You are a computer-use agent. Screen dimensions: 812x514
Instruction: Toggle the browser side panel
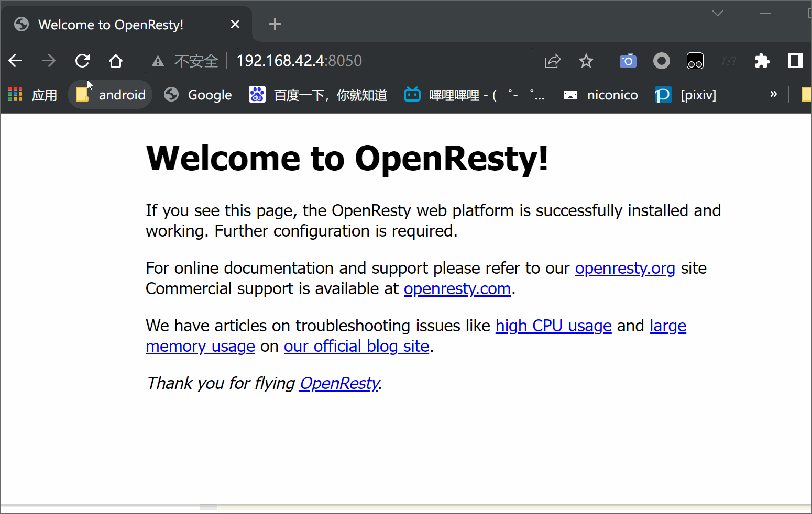coord(796,61)
